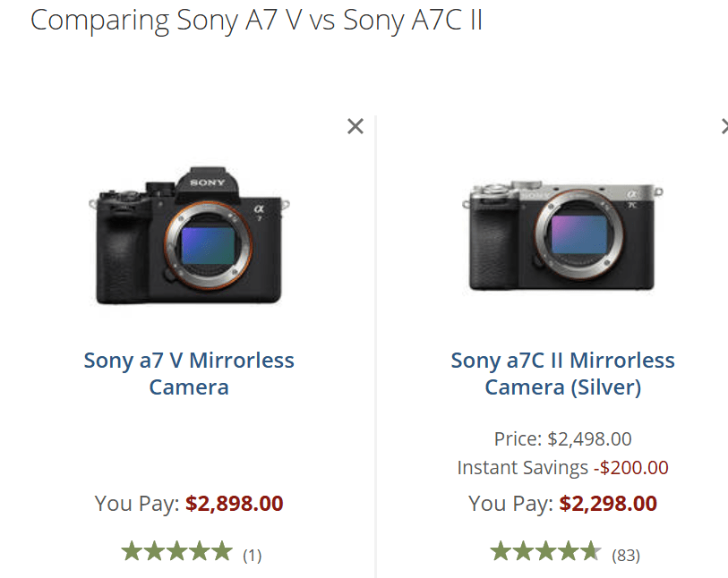This screenshot has width=728, height=578.
Task: Remove Sony a7C II from the comparison
Action: click(724, 126)
